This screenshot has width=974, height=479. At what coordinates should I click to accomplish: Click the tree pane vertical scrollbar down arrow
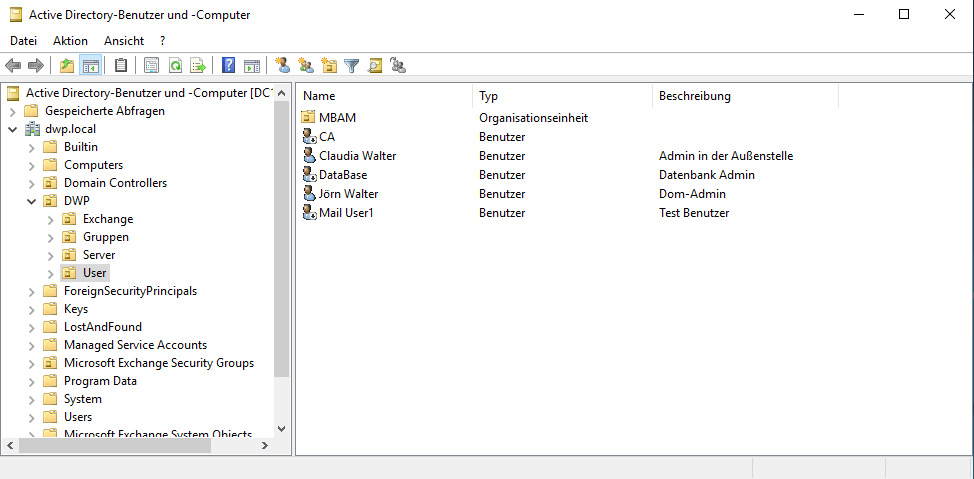click(281, 428)
